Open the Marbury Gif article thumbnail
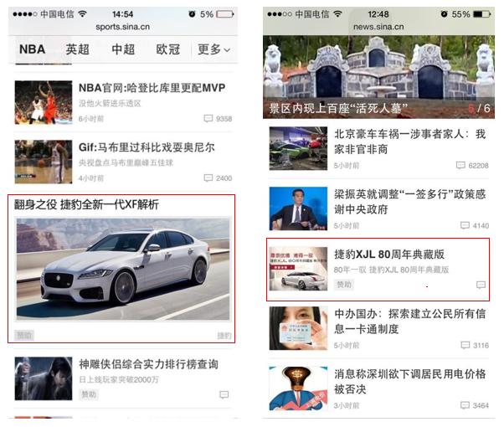This screenshot has width=504, height=427. tap(44, 162)
